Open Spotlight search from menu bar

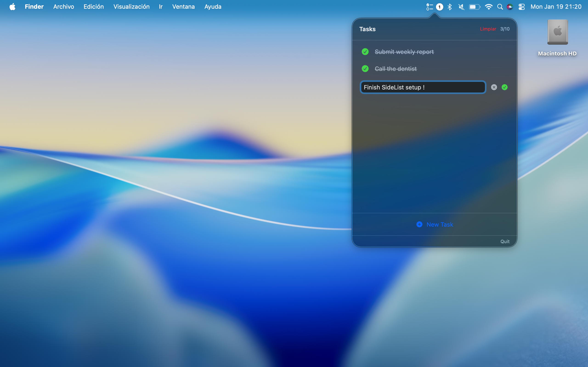click(500, 7)
